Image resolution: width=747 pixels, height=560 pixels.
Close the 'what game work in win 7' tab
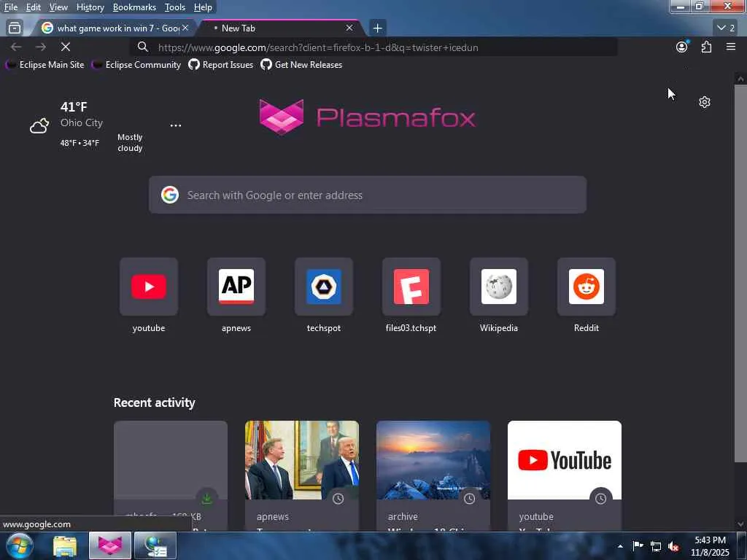coord(185,28)
